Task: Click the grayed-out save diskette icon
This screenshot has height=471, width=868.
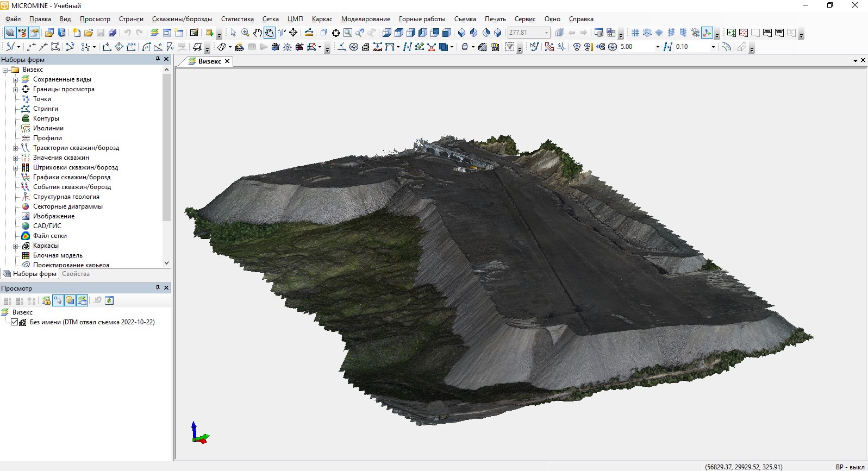Action: 101,33
